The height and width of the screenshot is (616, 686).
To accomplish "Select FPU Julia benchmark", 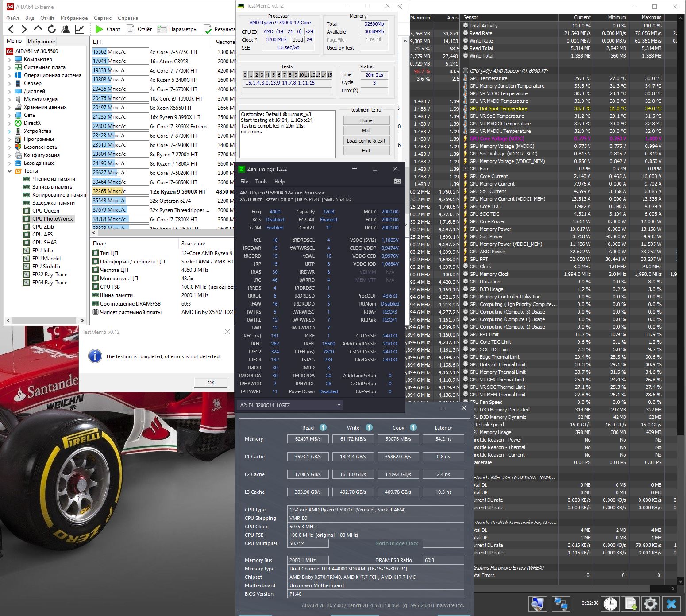I will (42, 251).
